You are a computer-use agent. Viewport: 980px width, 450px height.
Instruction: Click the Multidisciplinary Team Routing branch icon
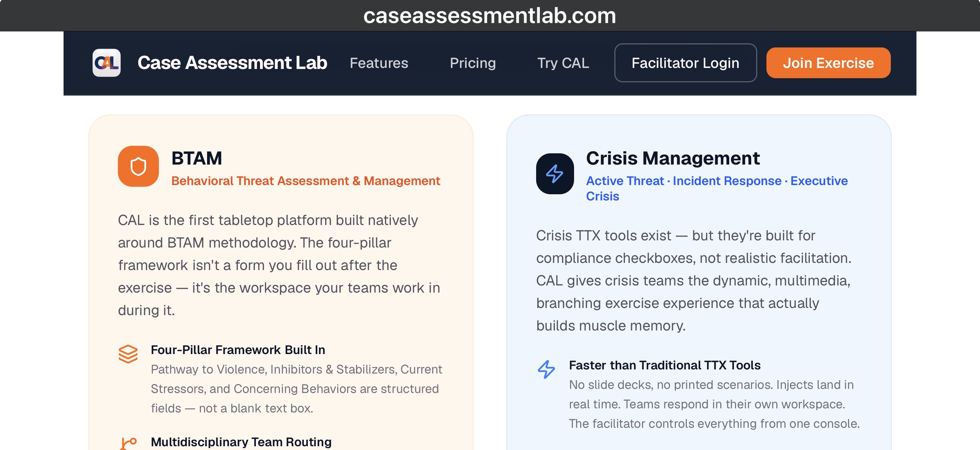point(128,444)
